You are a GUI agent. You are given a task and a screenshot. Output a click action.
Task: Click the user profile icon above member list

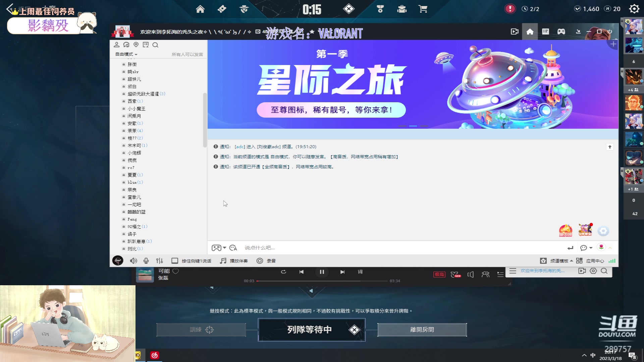(117, 45)
